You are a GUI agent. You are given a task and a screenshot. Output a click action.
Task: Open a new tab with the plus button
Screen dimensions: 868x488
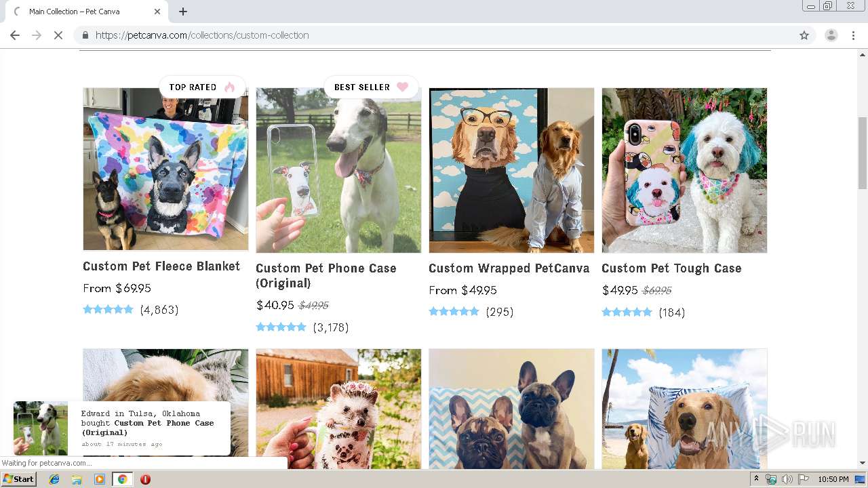click(x=183, y=12)
